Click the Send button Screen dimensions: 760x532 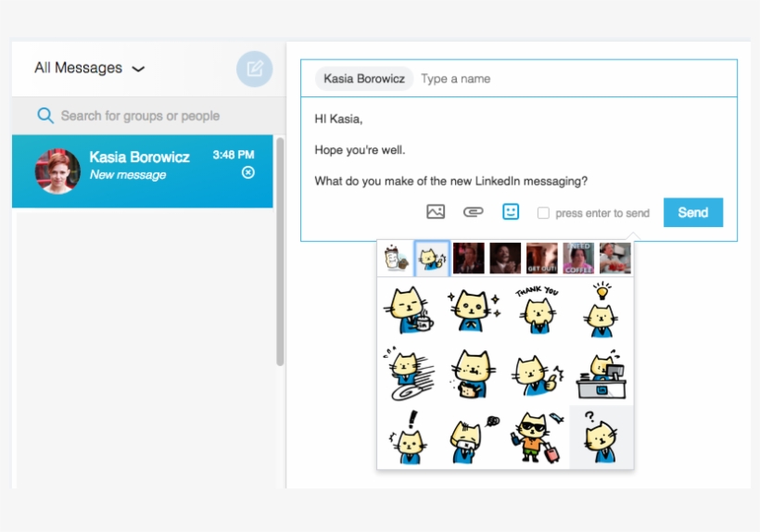pyautogui.click(x=693, y=212)
